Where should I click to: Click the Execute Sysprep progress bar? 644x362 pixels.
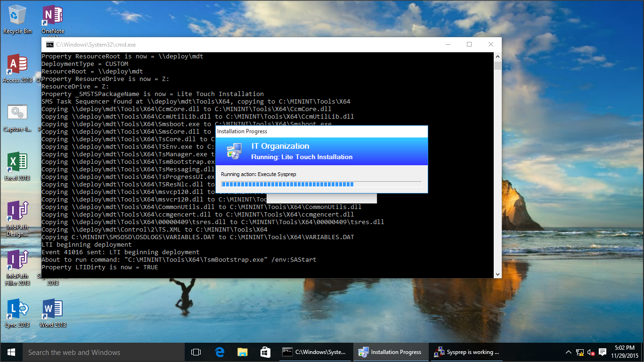(x=321, y=185)
